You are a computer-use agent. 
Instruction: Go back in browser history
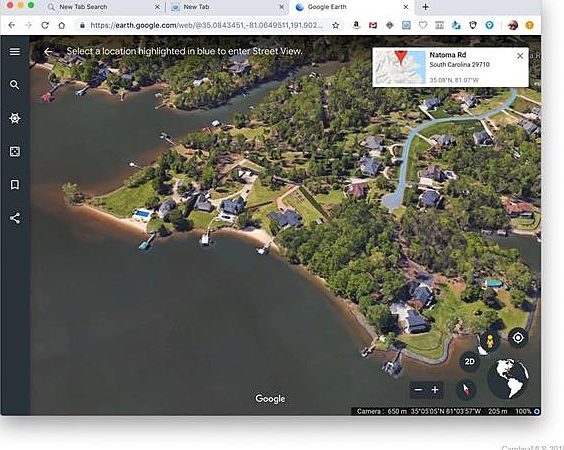pos(12,25)
